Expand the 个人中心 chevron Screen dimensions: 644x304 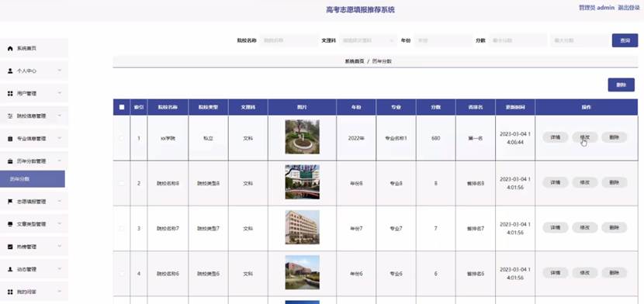pyautogui.click(x=60, y=71)
